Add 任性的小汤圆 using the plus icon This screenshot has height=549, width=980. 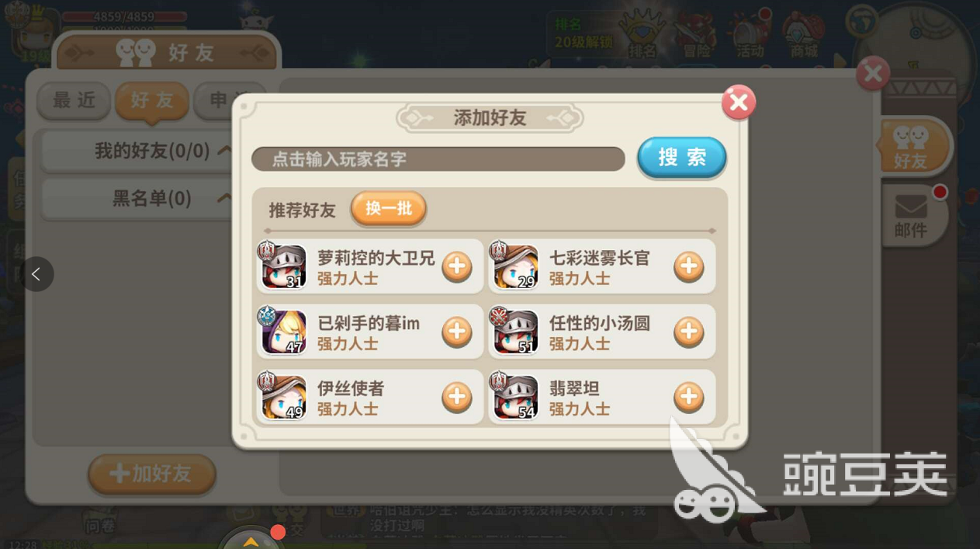coord(688,332)
